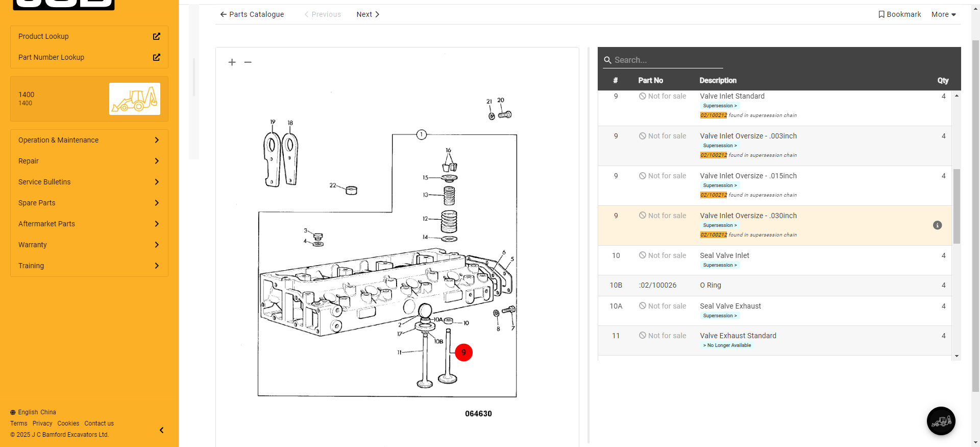Select the 1400 machine thumbnail
This screenshot has width=980, height=447.
pos(135,99)
